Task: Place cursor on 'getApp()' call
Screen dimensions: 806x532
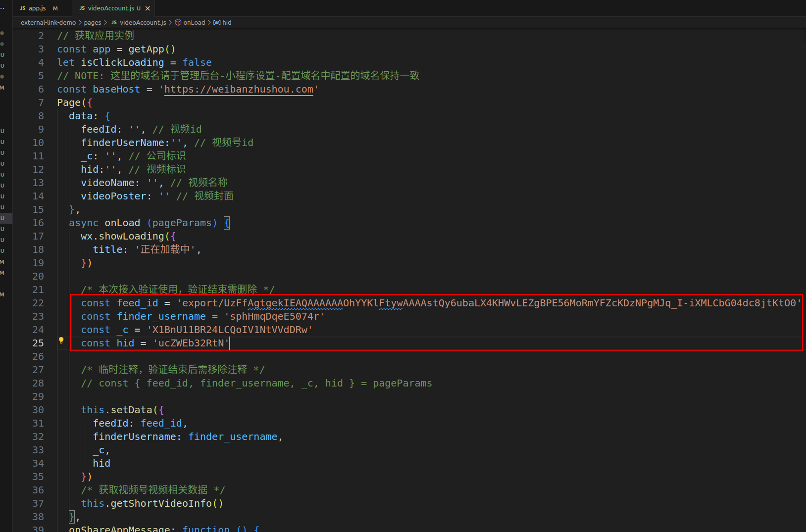Action: (x=152, y=49)
